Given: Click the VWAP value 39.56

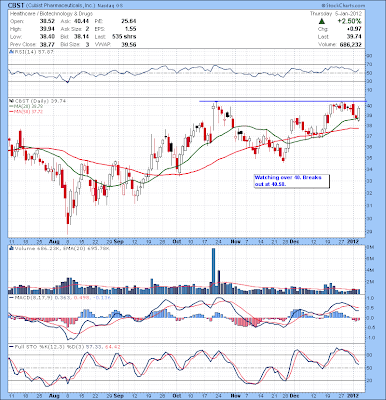Looking at the screenshot, I should coord(129,44).
